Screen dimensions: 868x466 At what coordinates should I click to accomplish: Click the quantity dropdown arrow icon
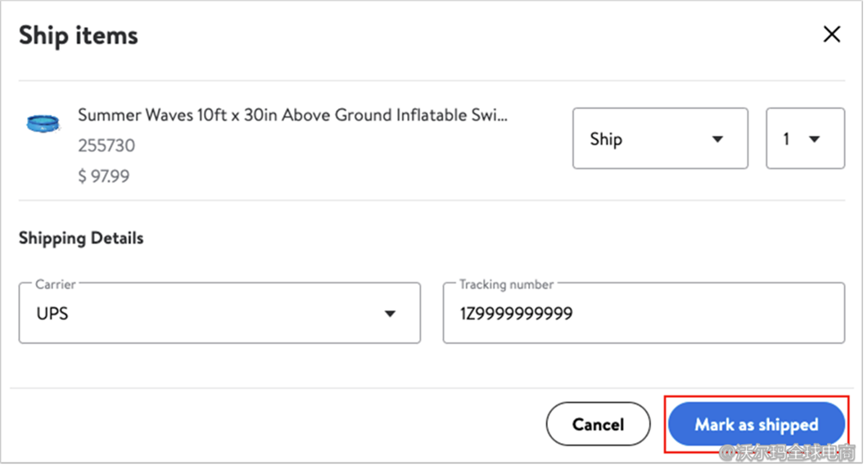(814, 139)
